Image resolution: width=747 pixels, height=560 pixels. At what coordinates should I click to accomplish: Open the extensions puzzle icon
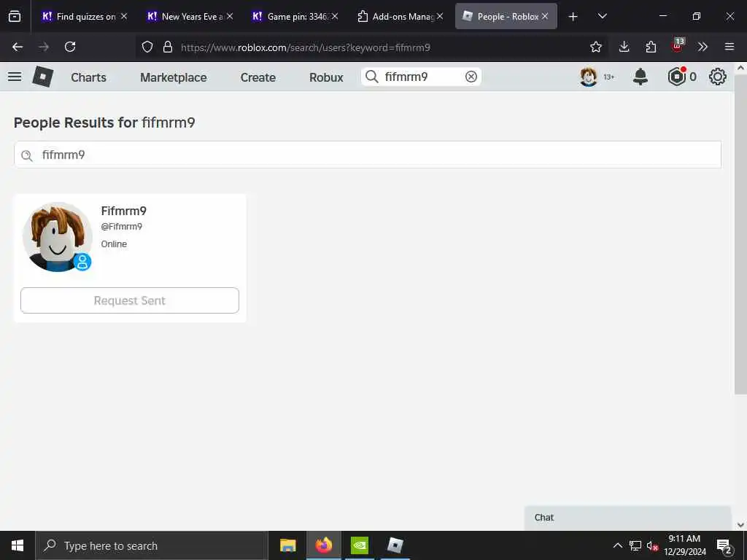(651, 47)
